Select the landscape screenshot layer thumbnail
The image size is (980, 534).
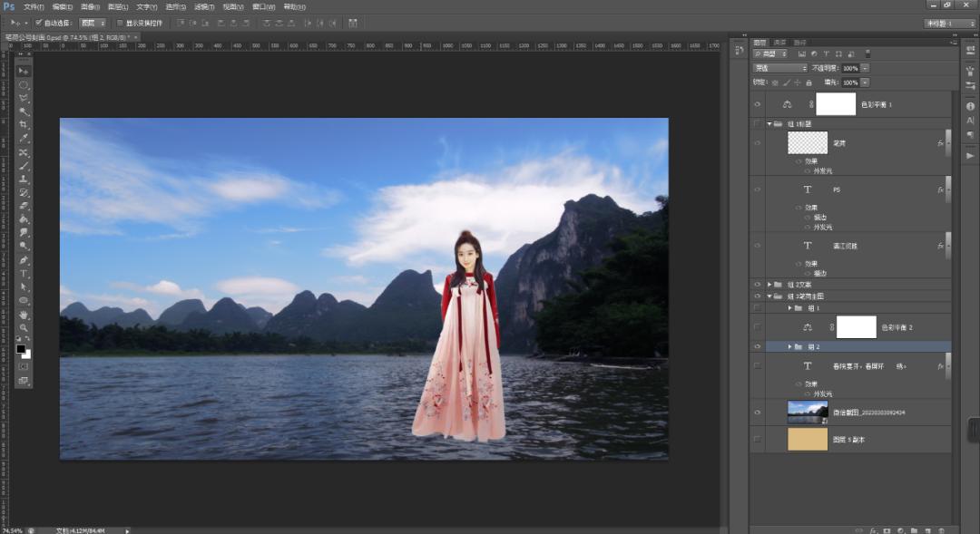[807, 412]
